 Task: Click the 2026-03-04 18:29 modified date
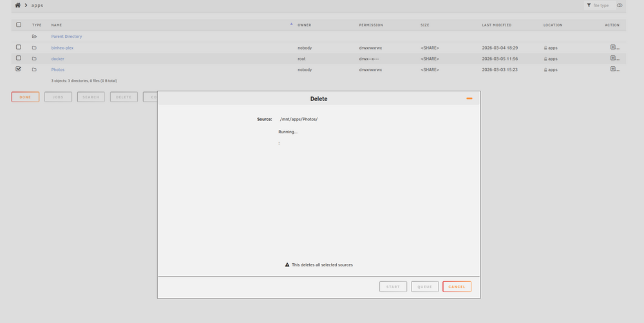pyautogui.click(x=500, y=48)
